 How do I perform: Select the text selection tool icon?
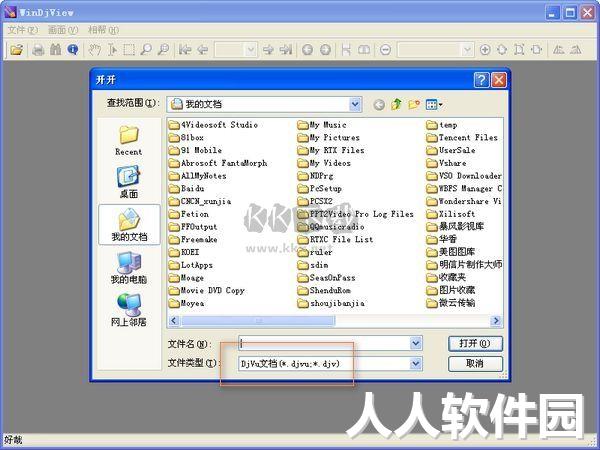click(x=112, y=50)
